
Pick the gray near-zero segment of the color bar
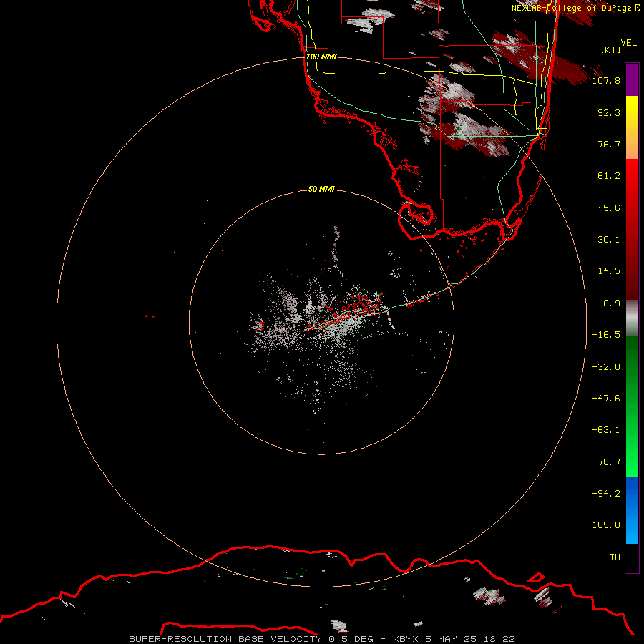632,318
